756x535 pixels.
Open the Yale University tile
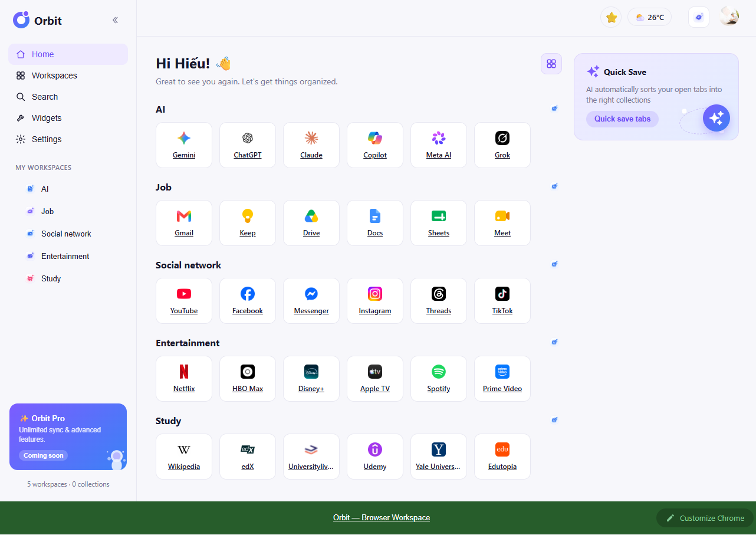[439, 457]
